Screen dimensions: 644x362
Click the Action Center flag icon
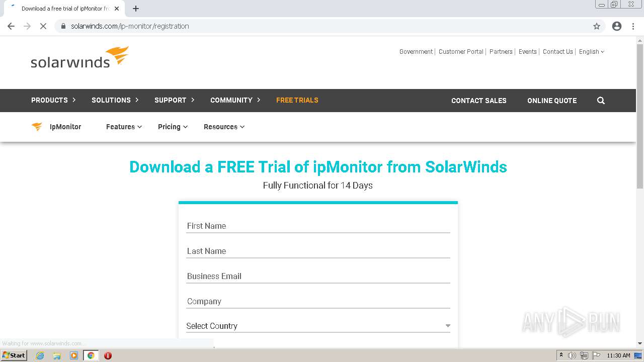[x=596, y=355]
